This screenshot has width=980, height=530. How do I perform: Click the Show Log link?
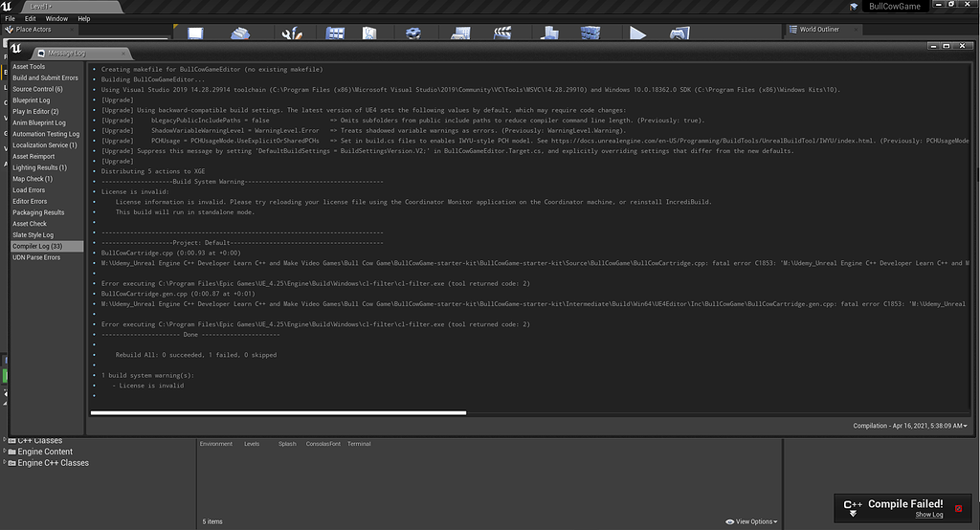tap(928, 515)
